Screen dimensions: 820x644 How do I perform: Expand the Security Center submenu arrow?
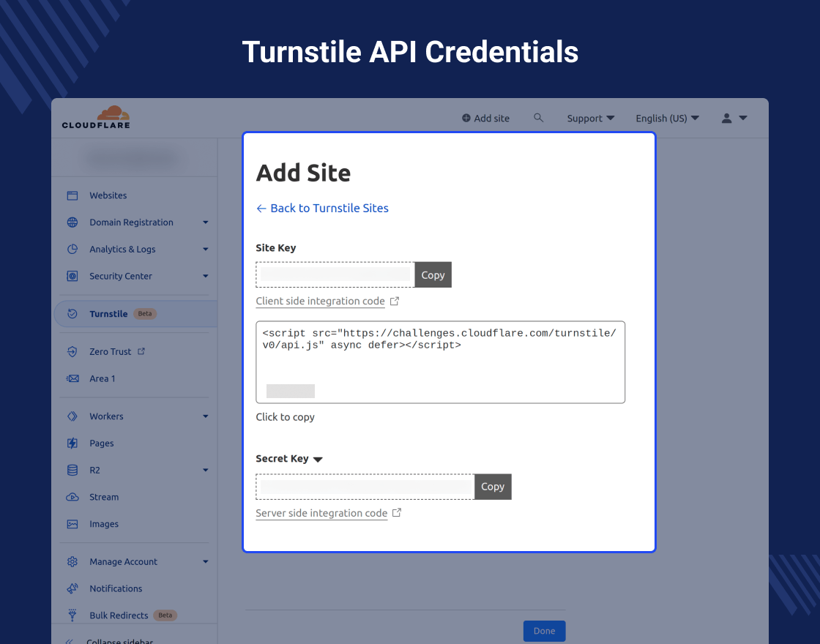click(x=206, y=276)
